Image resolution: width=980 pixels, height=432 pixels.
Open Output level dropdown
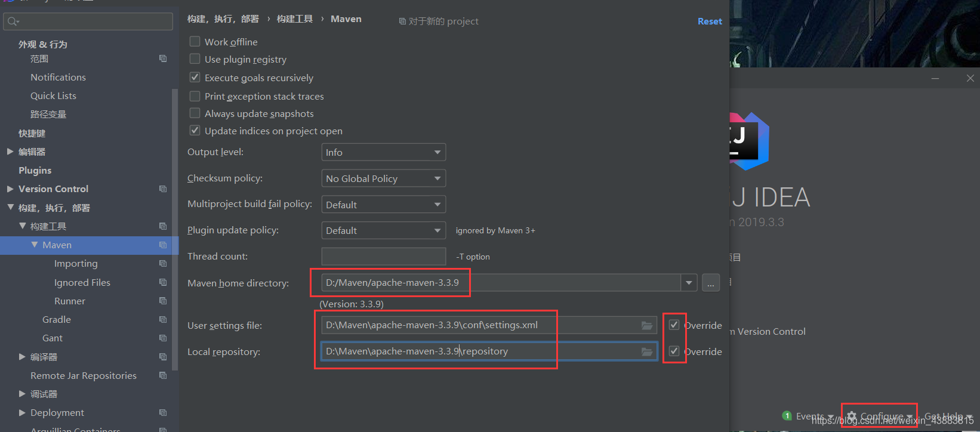(383, 152)
